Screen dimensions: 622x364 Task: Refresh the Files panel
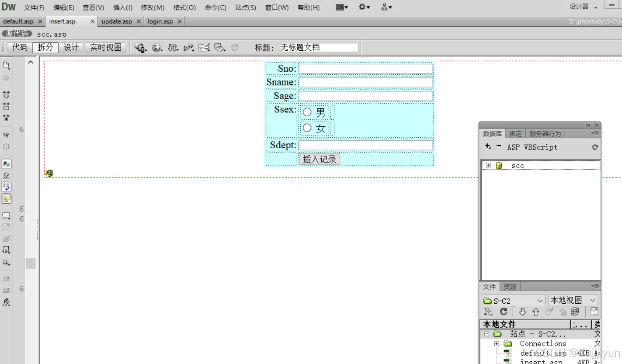(x=504, y=312)
